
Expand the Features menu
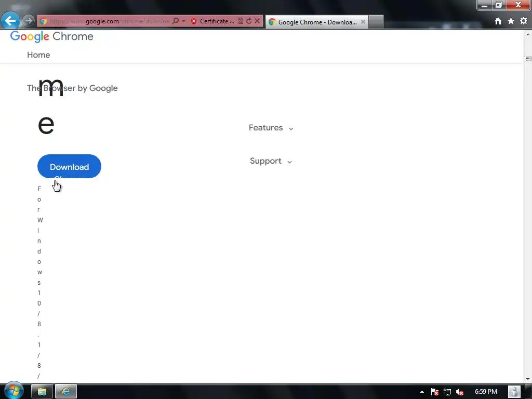(x=271, y=128)
